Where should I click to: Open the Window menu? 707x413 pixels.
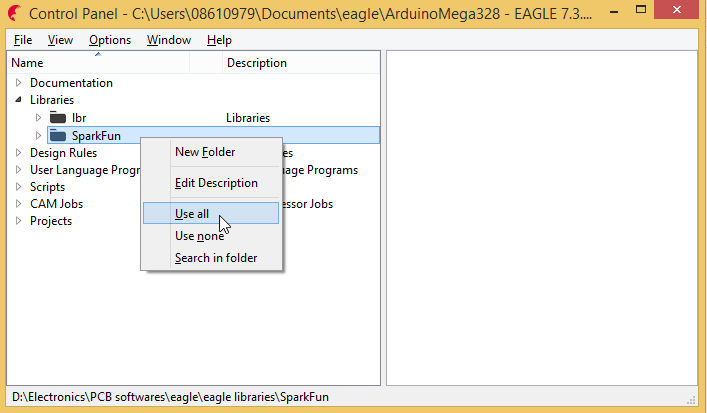(168, 40)
